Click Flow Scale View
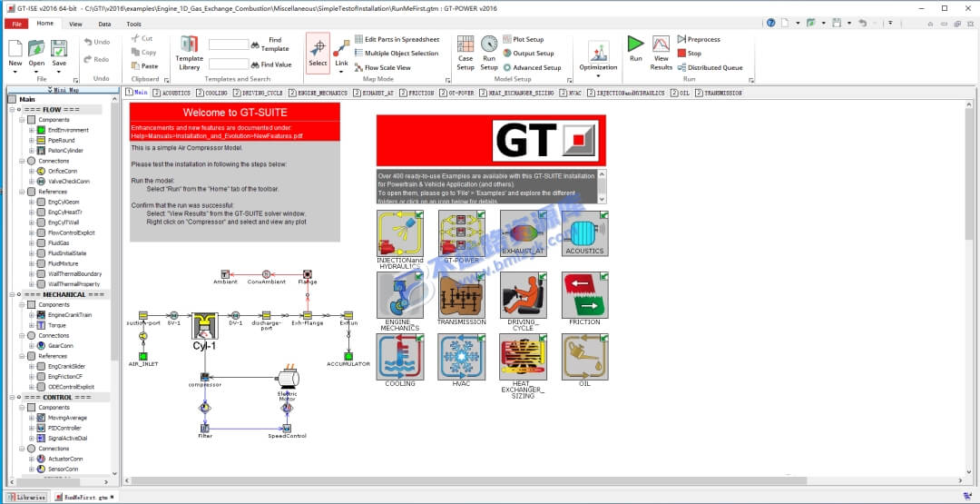The height and width of the screenshot is (504, 980). (383, 67)
